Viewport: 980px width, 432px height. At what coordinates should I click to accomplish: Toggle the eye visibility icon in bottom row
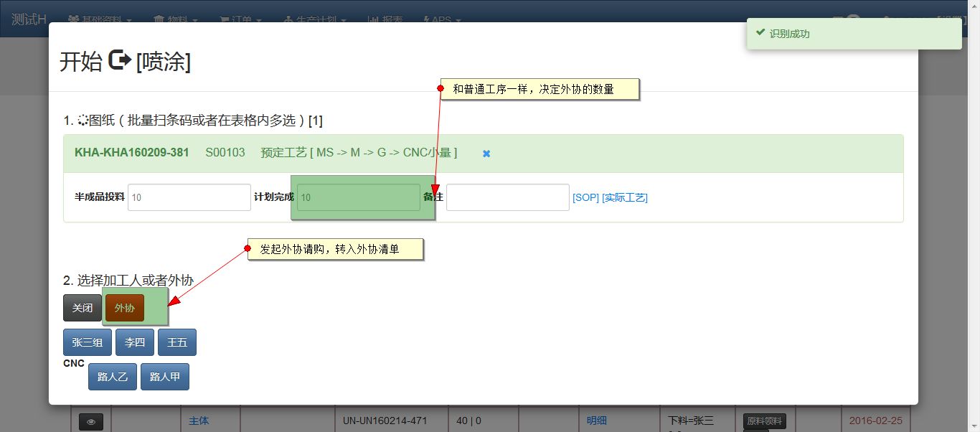(x=90, y=421)
